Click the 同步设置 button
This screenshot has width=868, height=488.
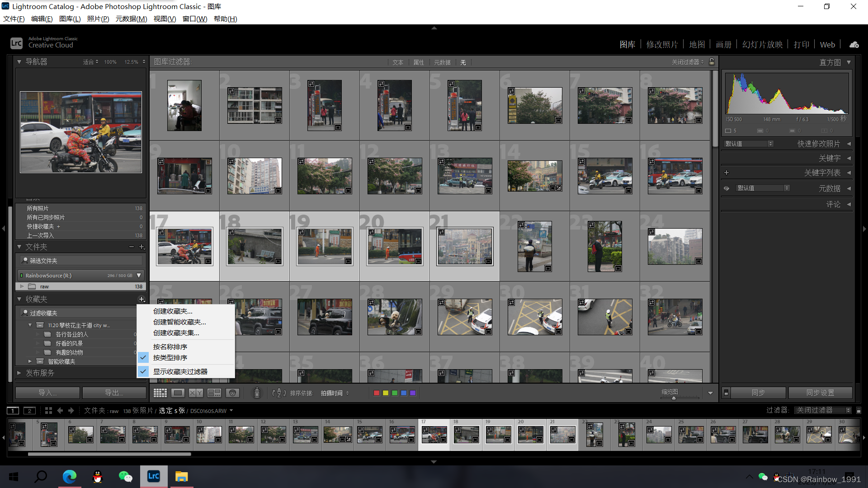(820, 393)
